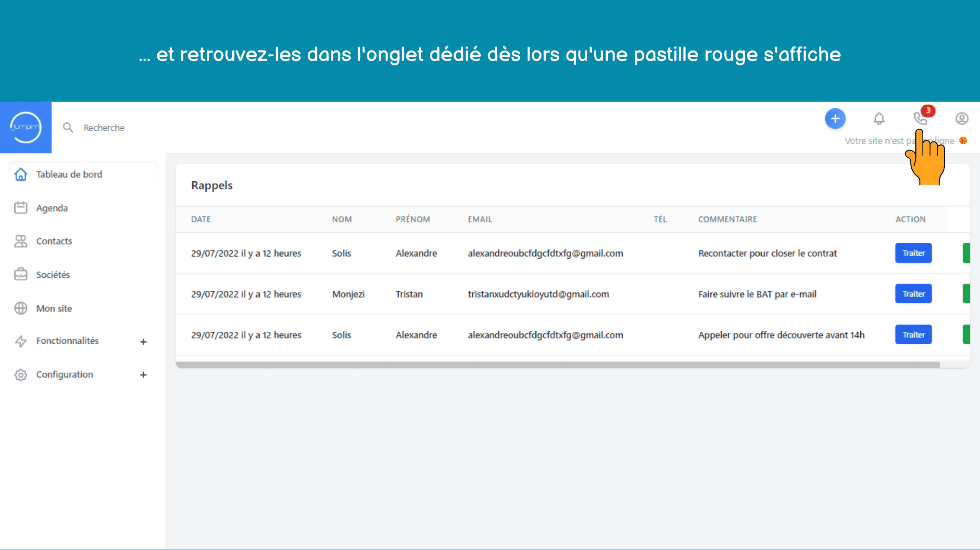The image size is (980, 550).
Task: Click the orange site offline status dot
Action: (963, 141)
